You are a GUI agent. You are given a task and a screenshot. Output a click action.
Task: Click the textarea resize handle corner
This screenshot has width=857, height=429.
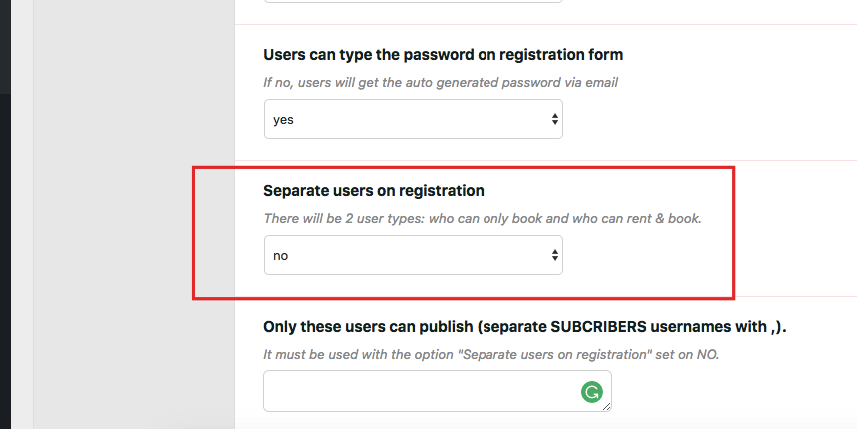point(606,406)
